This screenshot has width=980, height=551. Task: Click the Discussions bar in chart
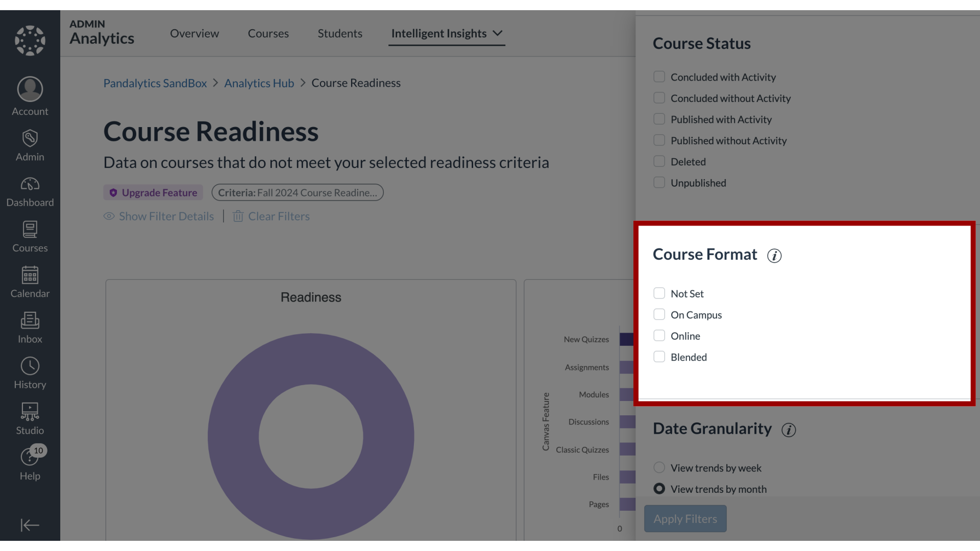click(627, 422)
